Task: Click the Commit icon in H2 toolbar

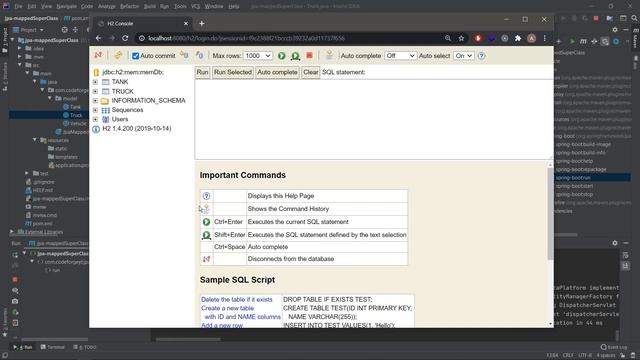Action: 200,55
